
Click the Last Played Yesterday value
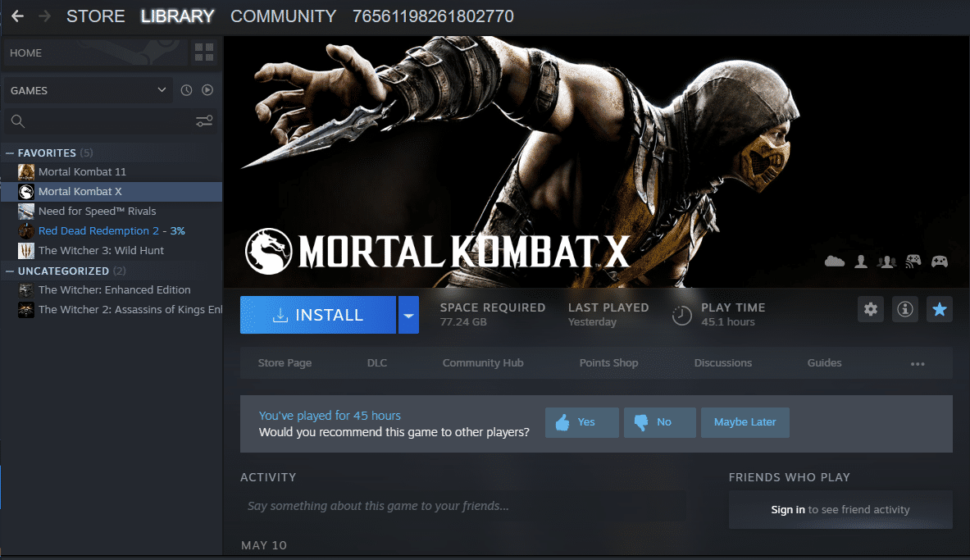coord(592,322)
